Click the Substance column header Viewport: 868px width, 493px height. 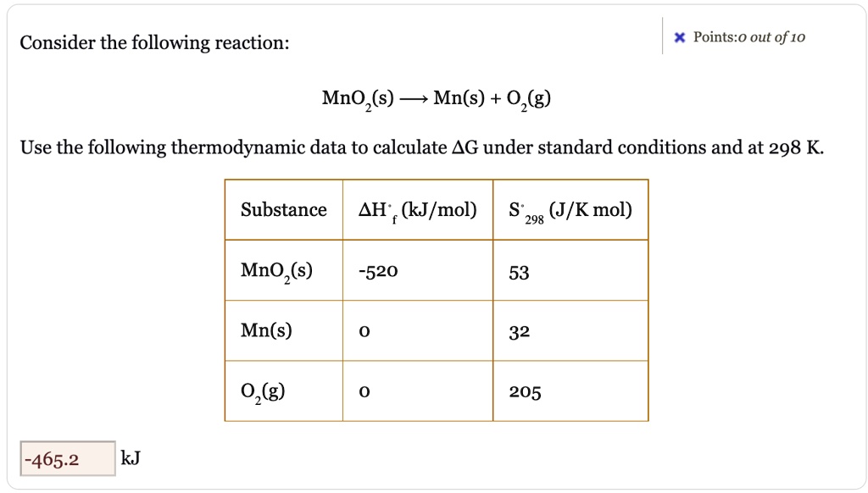coord(283,209)
